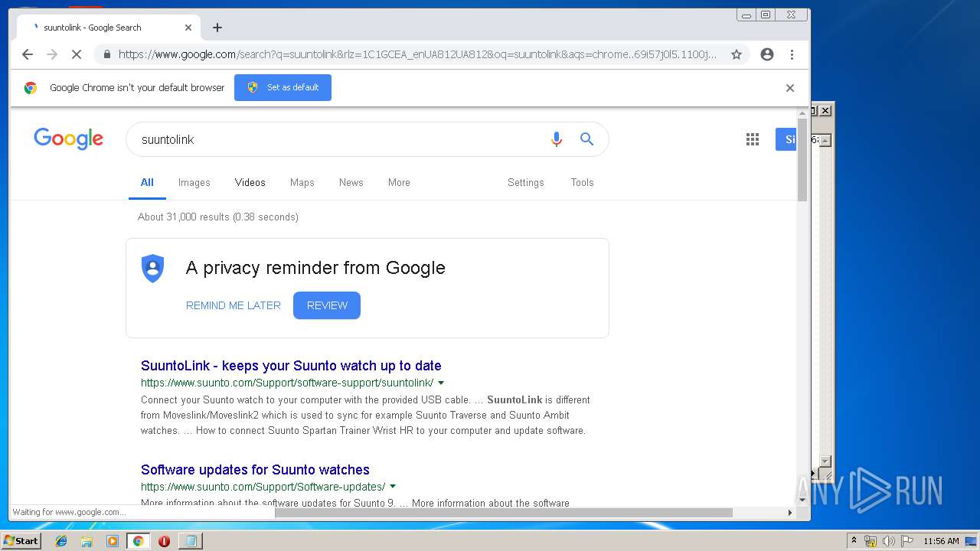Screen dimensions: 980x551
Task: Expand dropdown arrow beside suuntolink URL
Action: [441, 383]
